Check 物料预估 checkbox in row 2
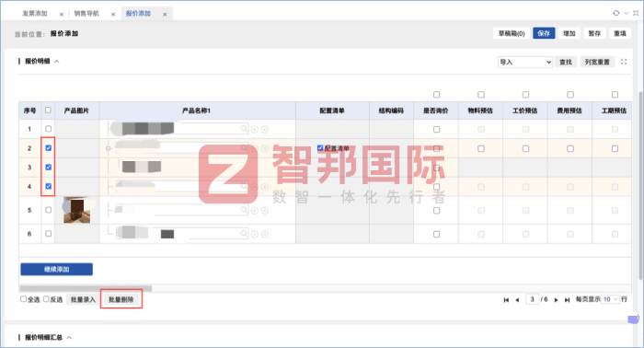This screenshot has height=348, width=644. point(481,148)
